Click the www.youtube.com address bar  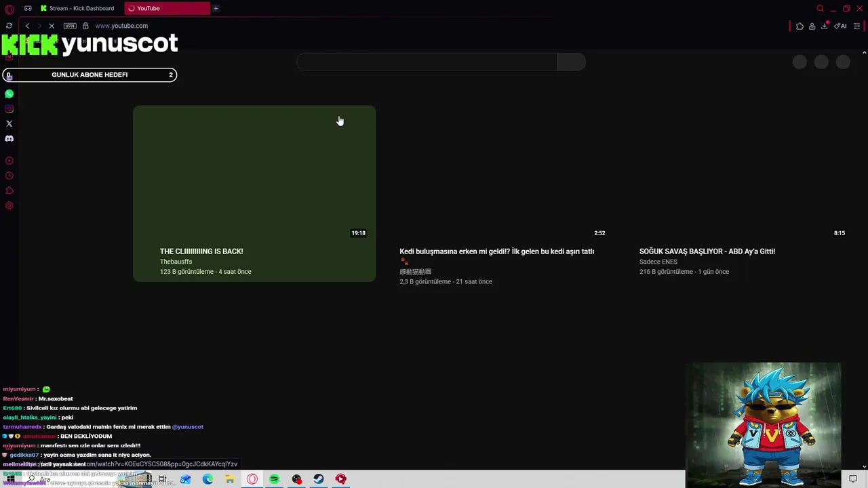(x=121, y=26)
